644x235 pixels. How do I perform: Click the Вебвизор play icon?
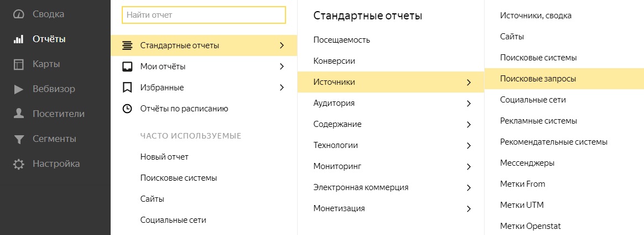(19, 89)
